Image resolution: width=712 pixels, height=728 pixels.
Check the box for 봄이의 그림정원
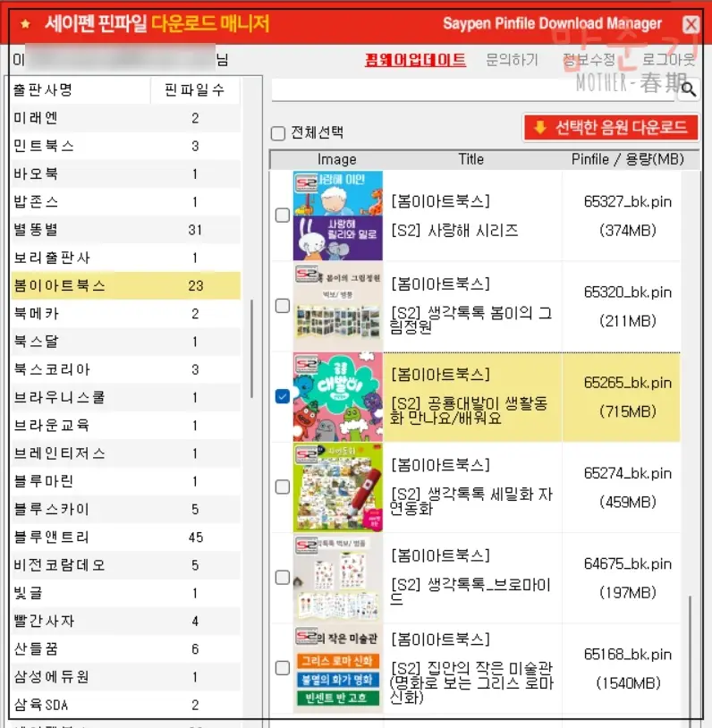[283, 306]
